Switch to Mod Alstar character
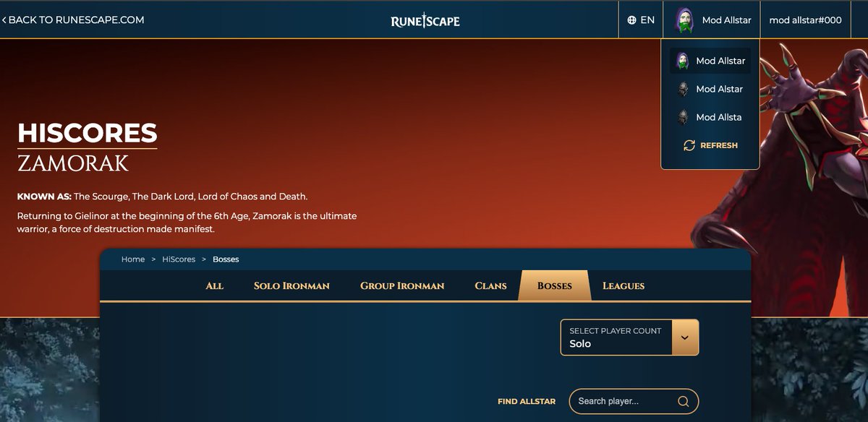Screen dimensions: 868x422 710,89
